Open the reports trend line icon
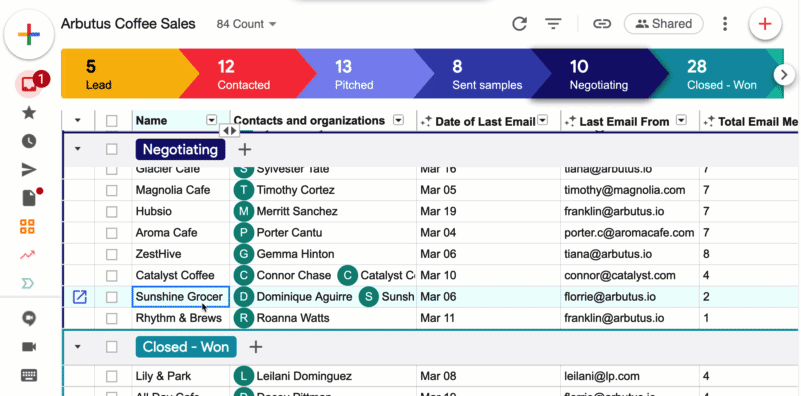Screen dimensions: 801x396 [x=28, y=255]
